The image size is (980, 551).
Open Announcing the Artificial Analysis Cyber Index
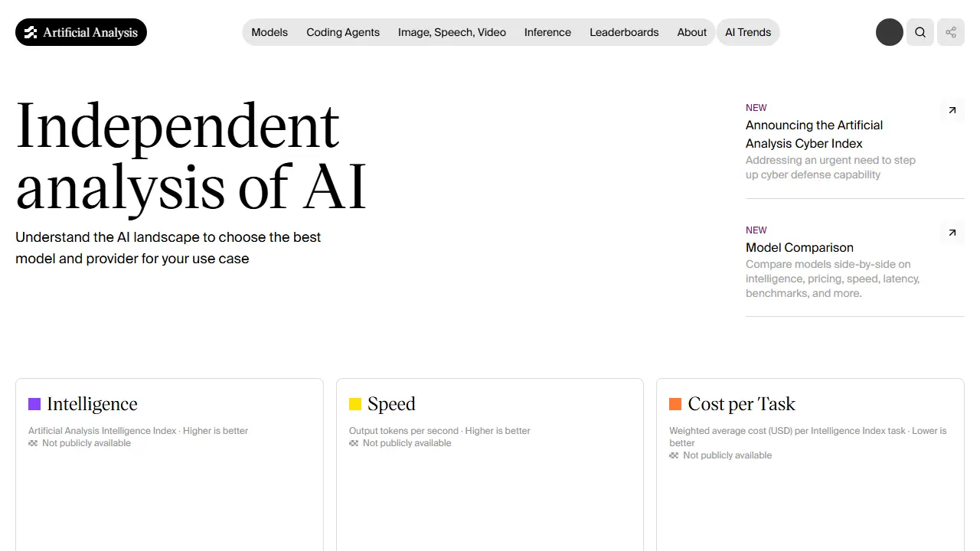click(x=815, y=134)
